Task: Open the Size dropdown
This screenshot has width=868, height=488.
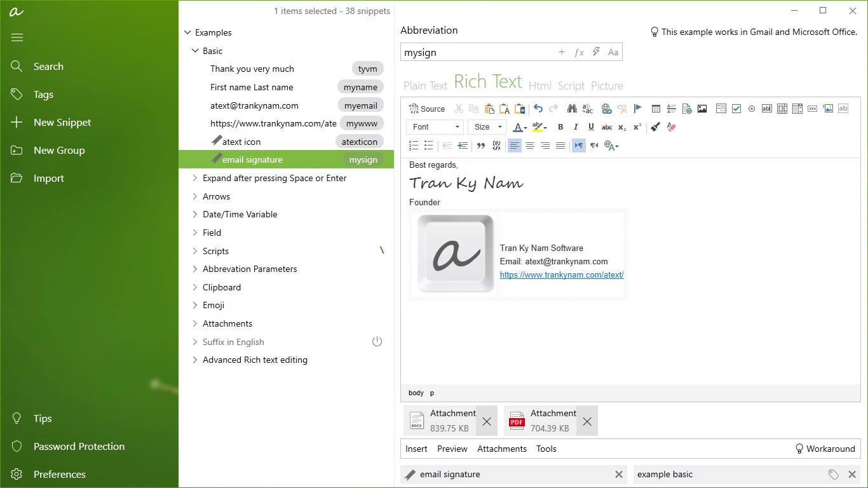Action: (x=486, y=127)
